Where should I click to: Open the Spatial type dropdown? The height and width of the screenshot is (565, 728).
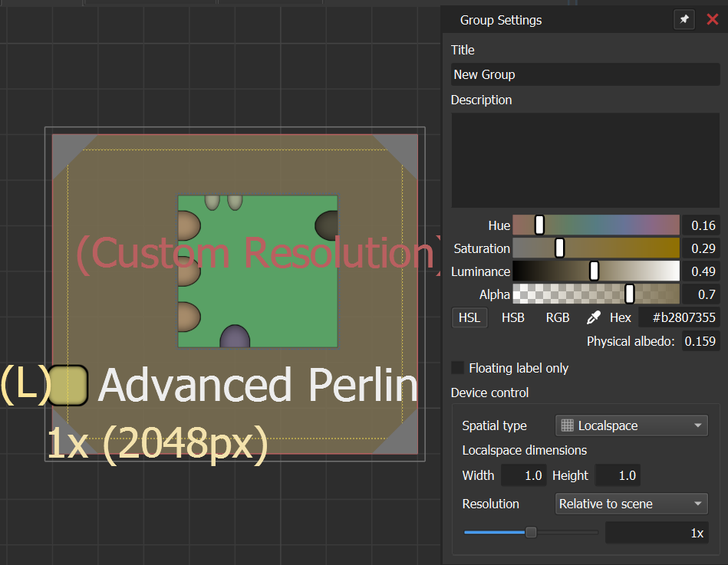[631, 425]
